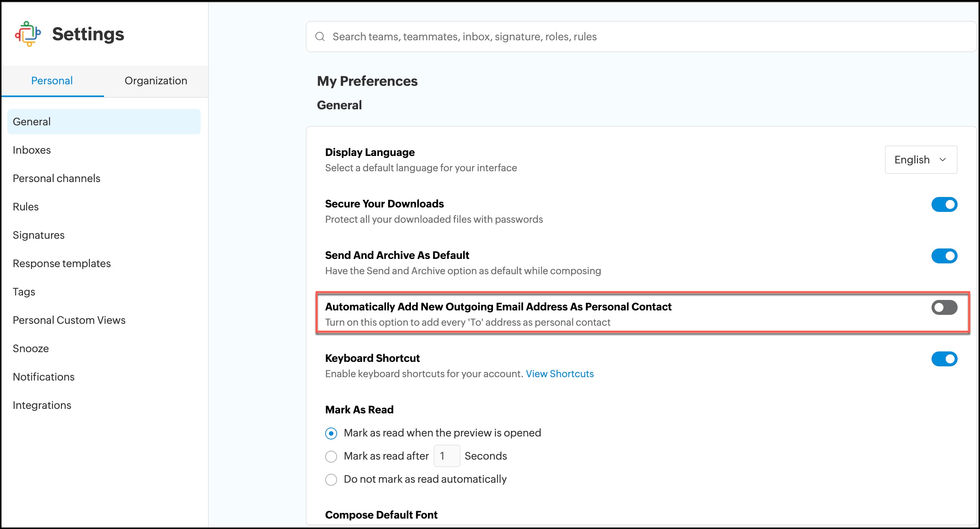Choose Do not mark as read automatically
Viewport: 980px width, 529px height.
(x=331, y=479)
